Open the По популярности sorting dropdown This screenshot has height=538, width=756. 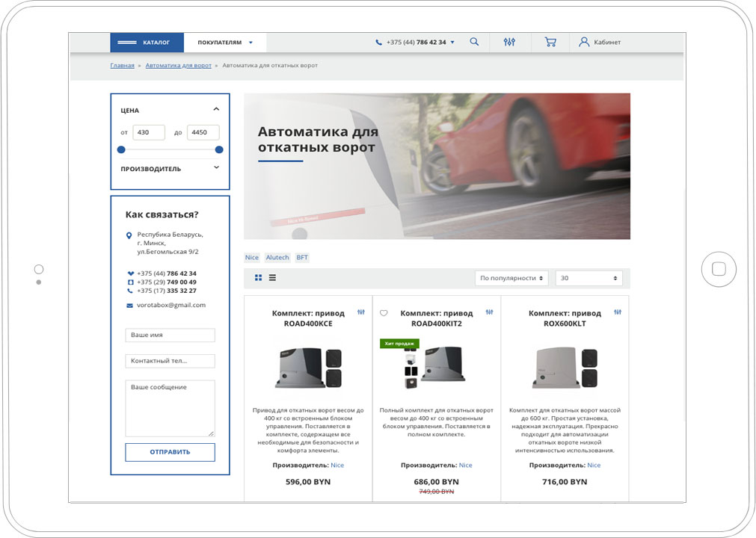[x=511, y=279]
